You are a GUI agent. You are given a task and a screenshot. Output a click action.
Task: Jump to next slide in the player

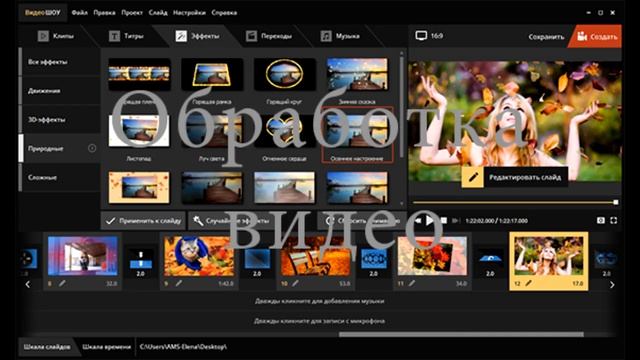pyautogui.click(x=455, y=220)
